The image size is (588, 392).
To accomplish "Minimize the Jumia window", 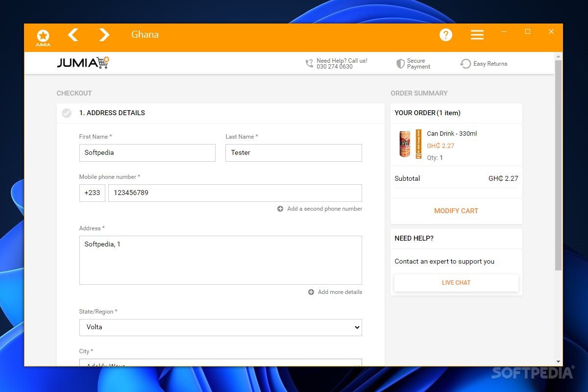I will point(504,32).
